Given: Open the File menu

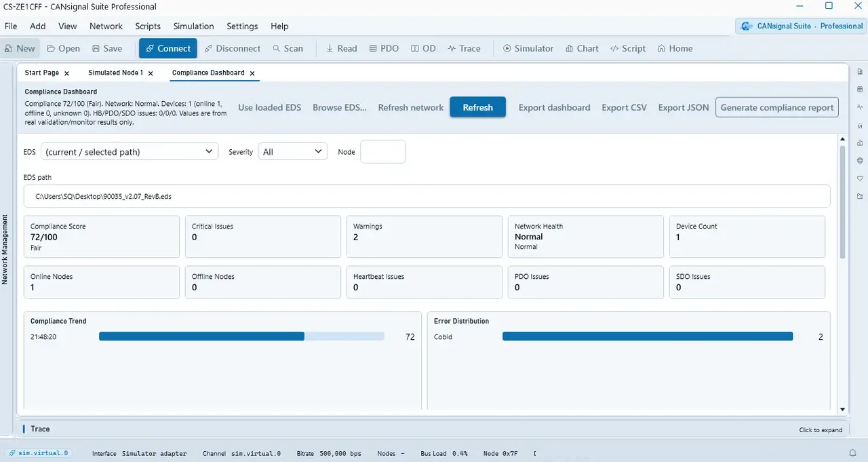Looking at the screenshot, I should (11, 26).
